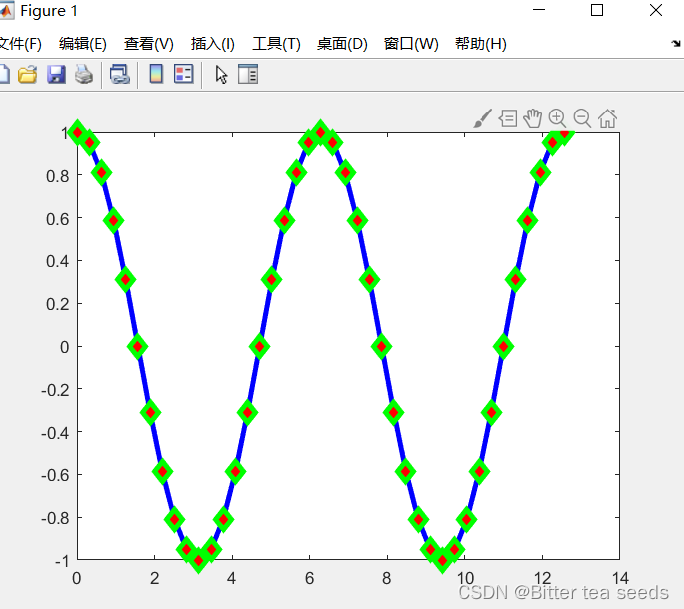
Task: Click the x-axis label 8
Action: pos(386,578)
